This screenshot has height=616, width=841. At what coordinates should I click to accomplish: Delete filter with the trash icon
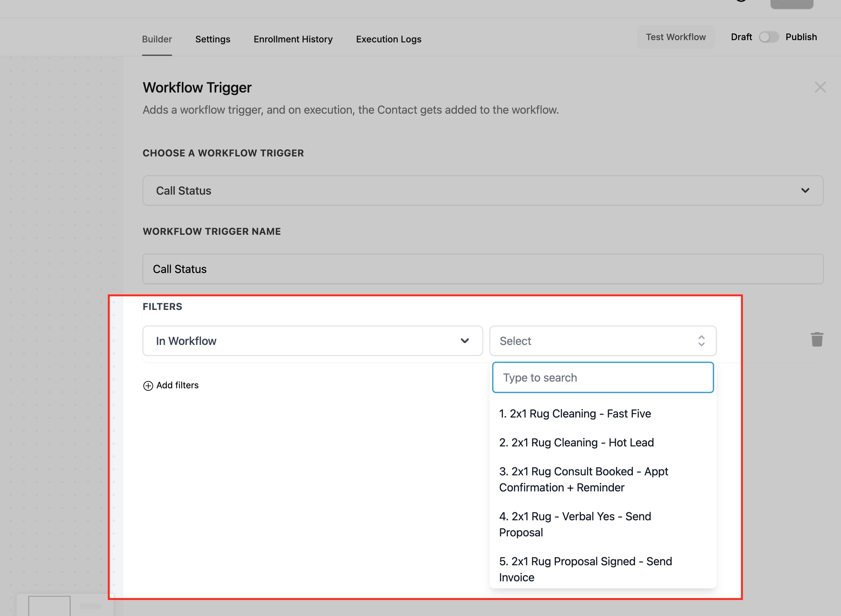(817, 339)
